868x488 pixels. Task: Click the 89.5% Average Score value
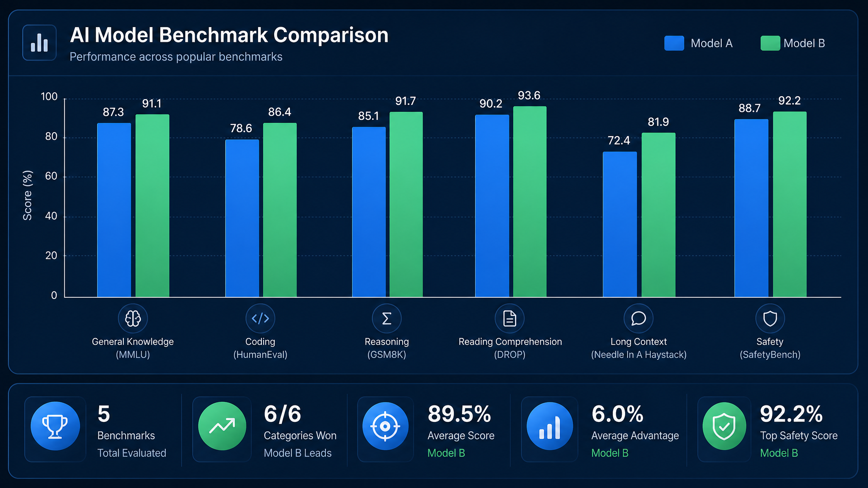pyautogui.click(x=459, y=414)
